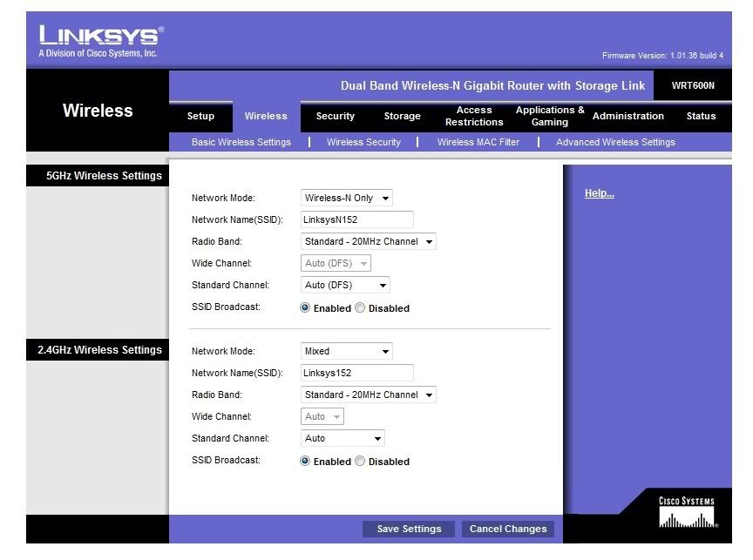
Task: Open the 2.4GHz Network Mode dropdown
Action: coord(346,351)
